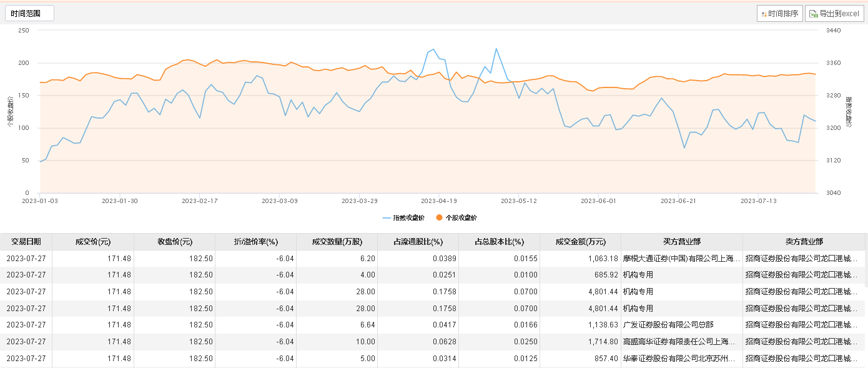Click the volume 6.64 cell
868x368 pixels.
[x=337, y=325]
